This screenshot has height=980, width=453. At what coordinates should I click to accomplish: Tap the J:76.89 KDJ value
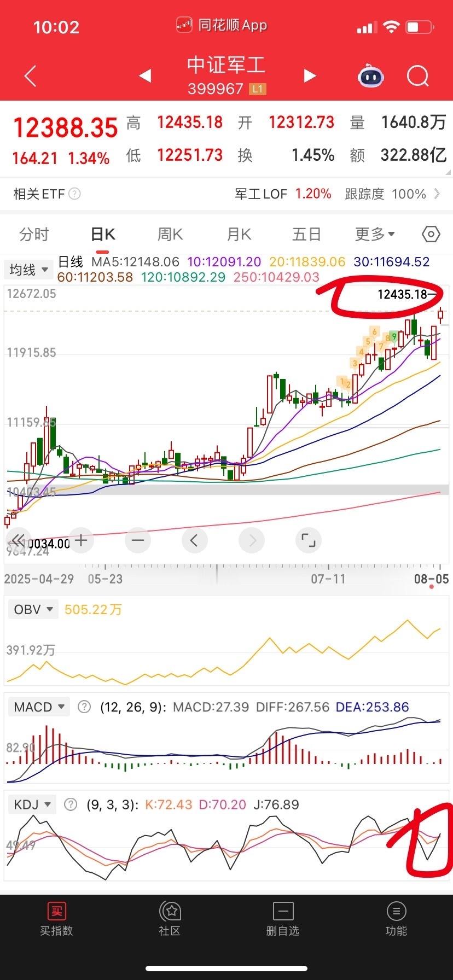(x=276, y=804)
